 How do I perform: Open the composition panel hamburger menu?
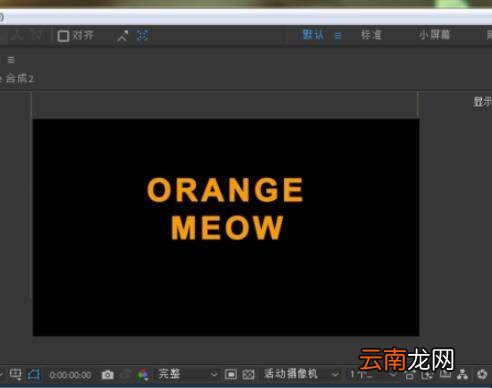point(11,60)
